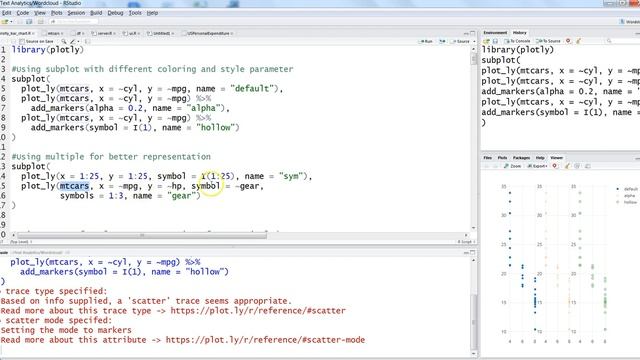Open the Files tab
Viewport: 640px width, 360px height.
point(488,158)
